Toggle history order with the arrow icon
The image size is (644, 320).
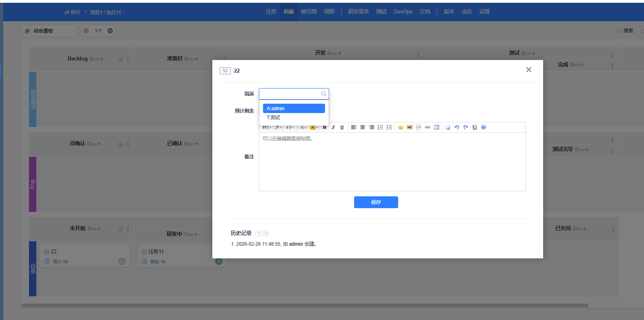(x=258, y=233)
